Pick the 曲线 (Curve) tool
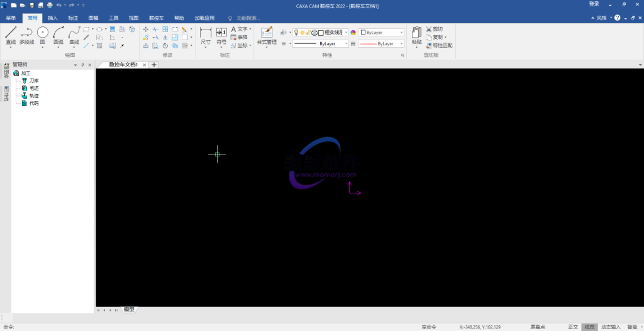644x331 pixels. tap(74, 33)
